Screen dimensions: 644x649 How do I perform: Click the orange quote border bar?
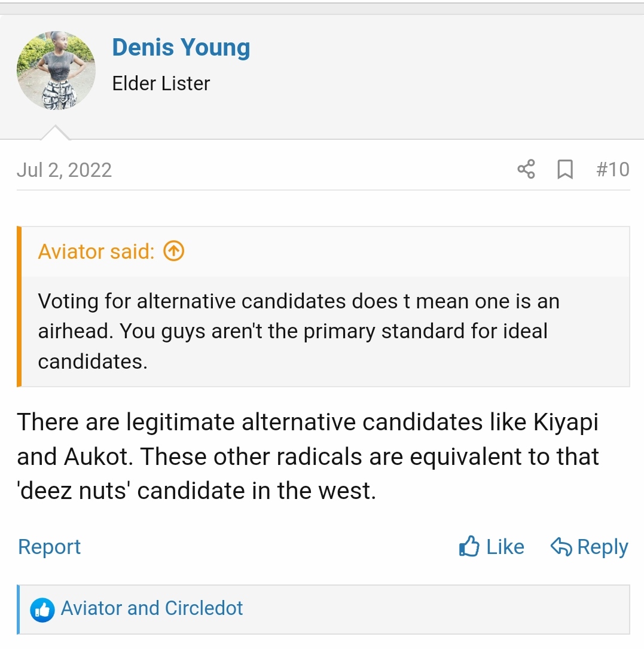(19, 307)
